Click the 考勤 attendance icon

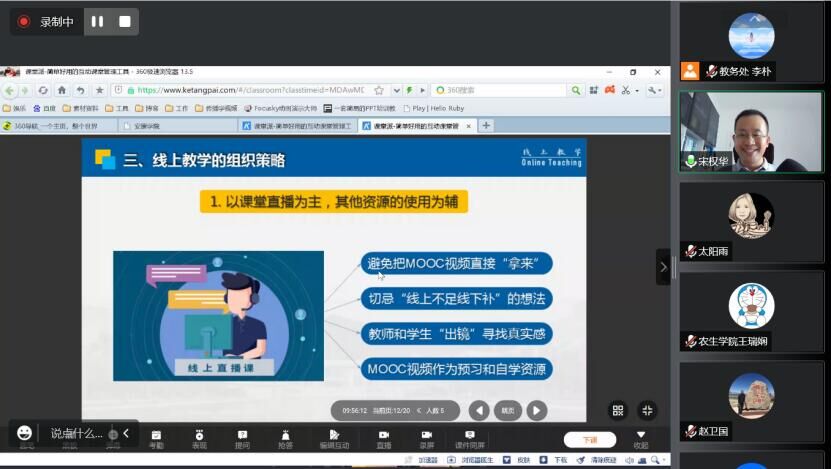coord(156,438)
